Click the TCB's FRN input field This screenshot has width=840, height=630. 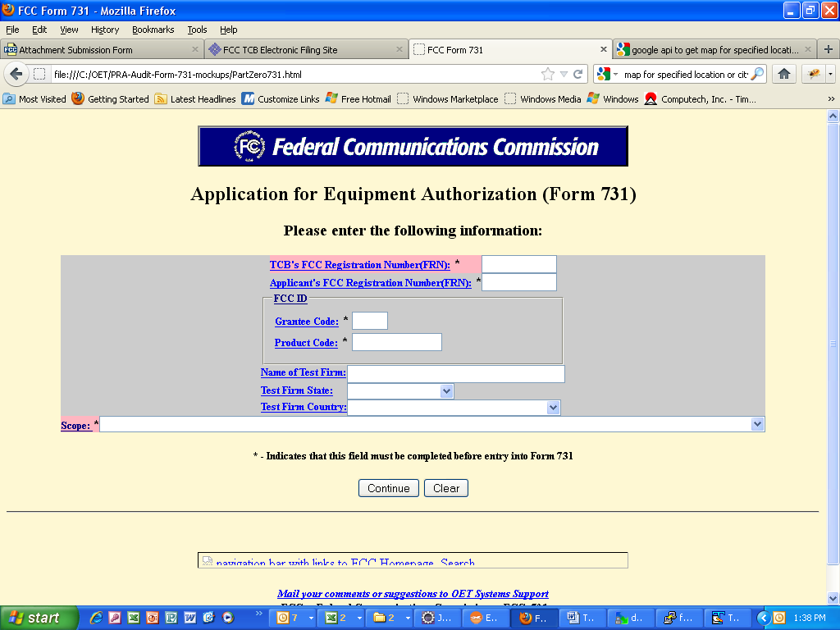tap(519, 264)
